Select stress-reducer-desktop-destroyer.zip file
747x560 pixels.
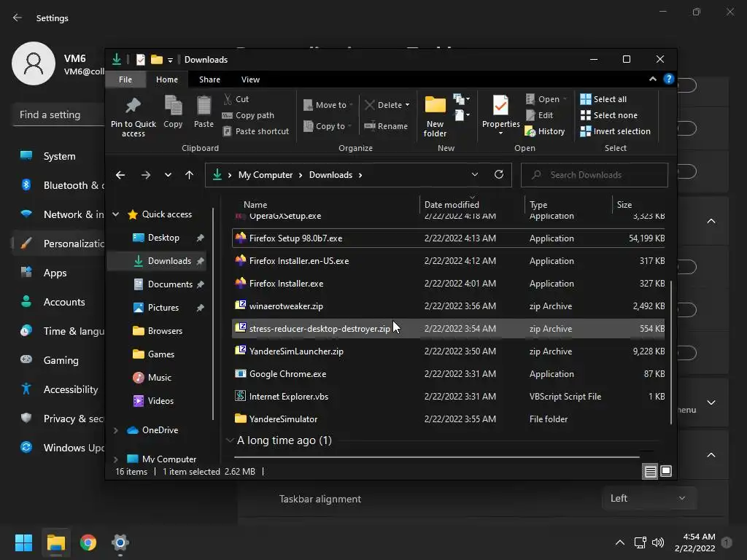448,329
